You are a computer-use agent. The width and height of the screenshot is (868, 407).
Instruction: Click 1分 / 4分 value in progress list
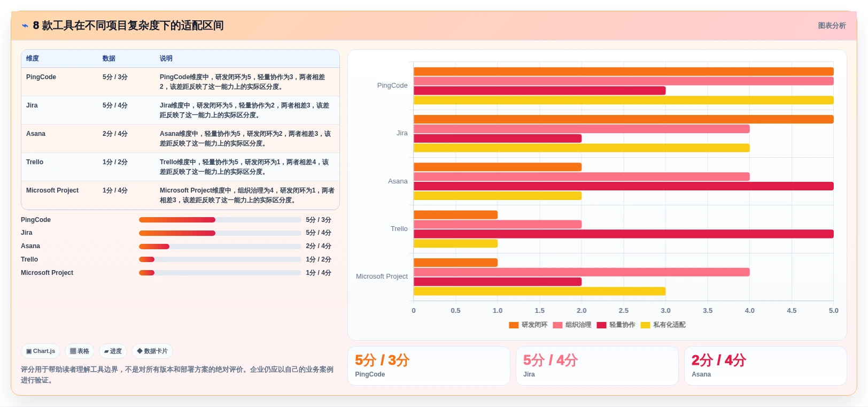pyautogui.click(x=319, y=273)
